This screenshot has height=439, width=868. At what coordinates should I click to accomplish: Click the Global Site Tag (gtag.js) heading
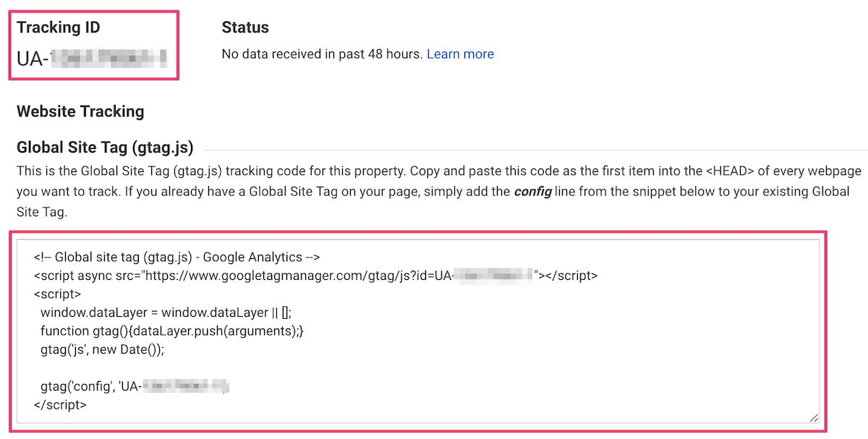click(105, 148)
